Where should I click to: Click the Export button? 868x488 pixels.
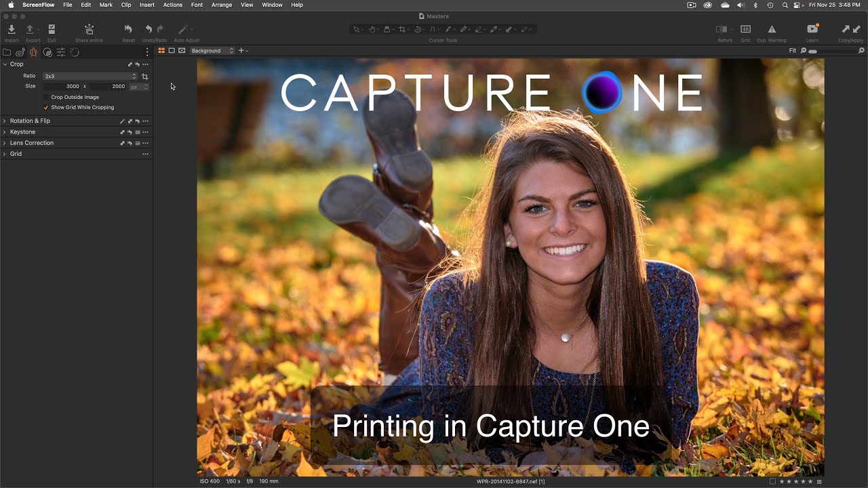(x=30, y=29)
